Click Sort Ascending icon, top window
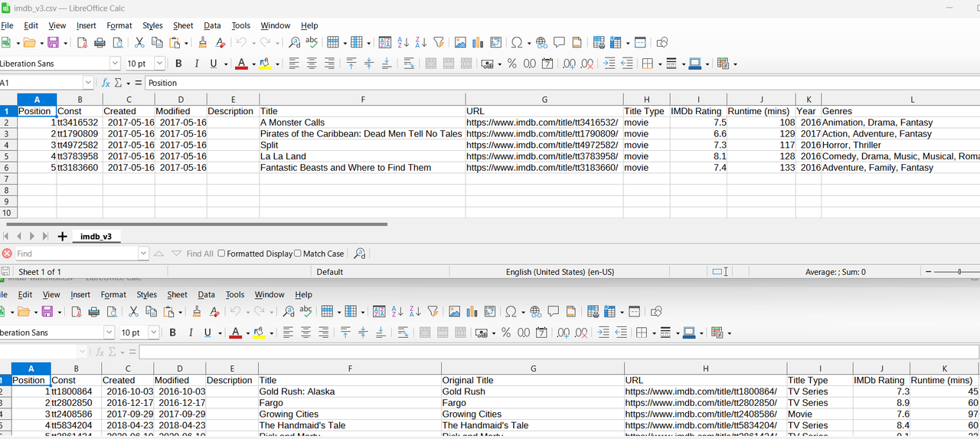This screenshot has height=439, width=980. 403,42
